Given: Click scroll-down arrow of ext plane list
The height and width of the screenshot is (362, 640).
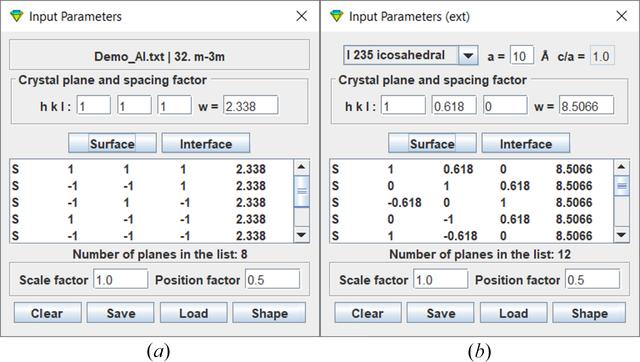Looking at the screenshot, I should click(621, 235).
